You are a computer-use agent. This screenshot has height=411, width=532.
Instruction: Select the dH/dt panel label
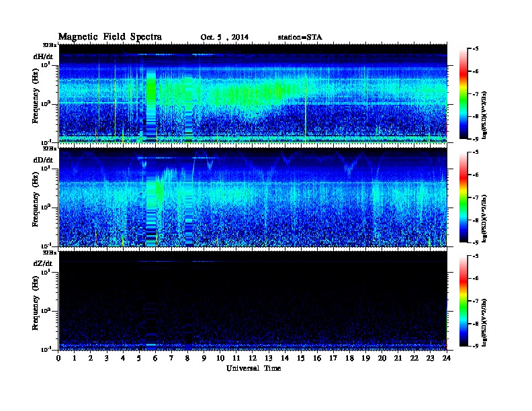click(x=43, y=56)
